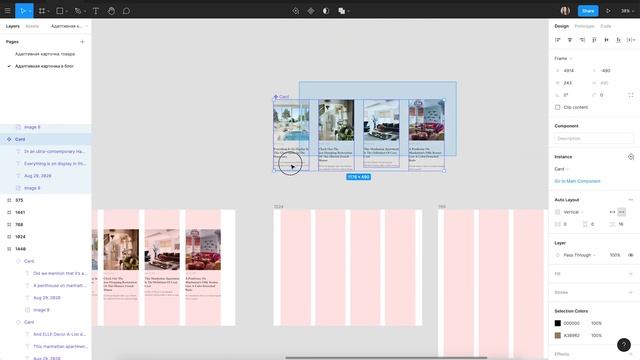Switch to the Code tab
Viewport: 640px width, 360px height.
pos(606,26)
